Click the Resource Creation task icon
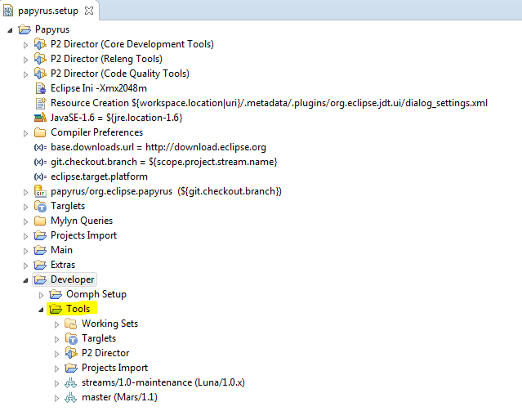The height and width of the screenshot is (420, 522). click(41, 103)
